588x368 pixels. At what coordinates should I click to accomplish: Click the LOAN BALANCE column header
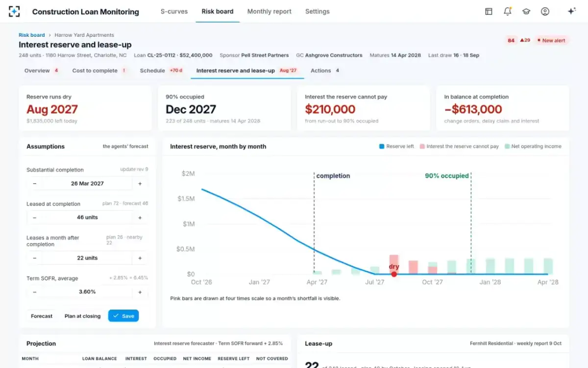click(99, 359)
